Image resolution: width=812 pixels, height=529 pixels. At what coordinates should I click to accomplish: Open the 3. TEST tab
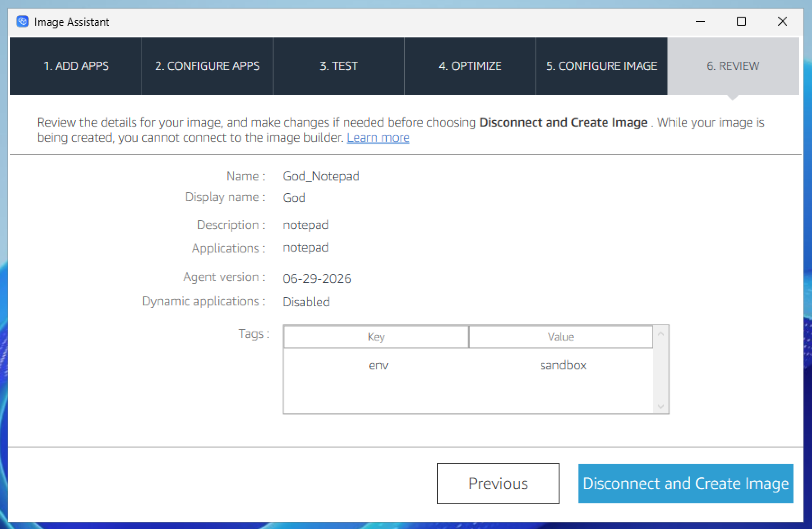339,66
